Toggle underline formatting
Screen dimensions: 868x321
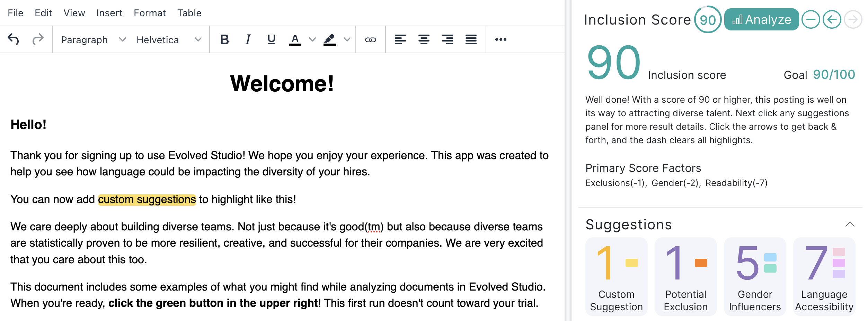[x=272, y=39]
